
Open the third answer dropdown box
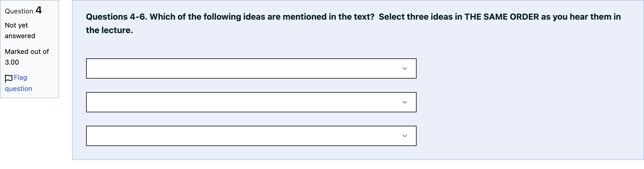coord(251,136)
